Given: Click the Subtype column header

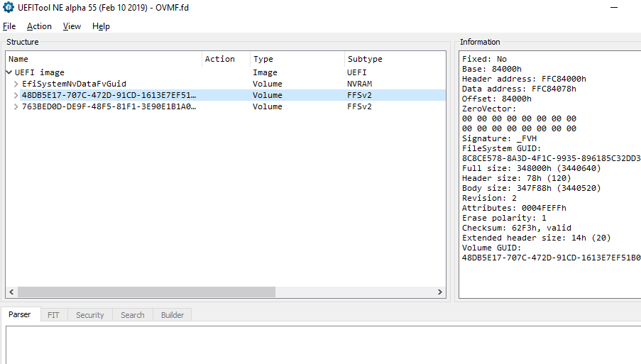Looking at the screenshot, I should [395, 59].
